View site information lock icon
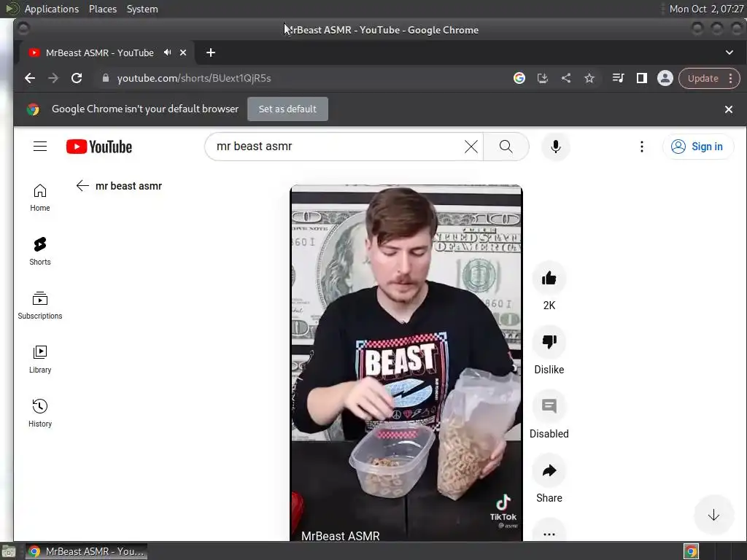Screen dimensions: 747x560 106,78
